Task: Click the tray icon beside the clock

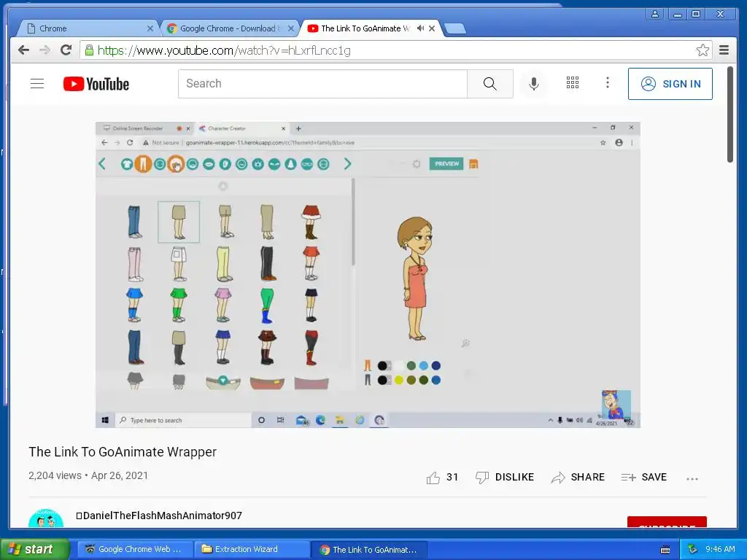Action: [x=693, y=549]
